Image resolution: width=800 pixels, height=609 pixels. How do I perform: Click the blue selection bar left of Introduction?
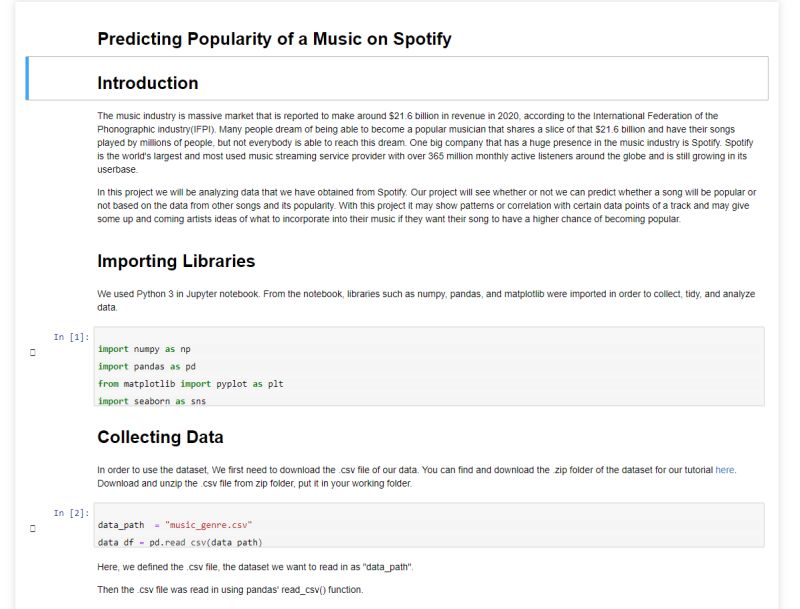pyautogui.click(x=28, y=79)
